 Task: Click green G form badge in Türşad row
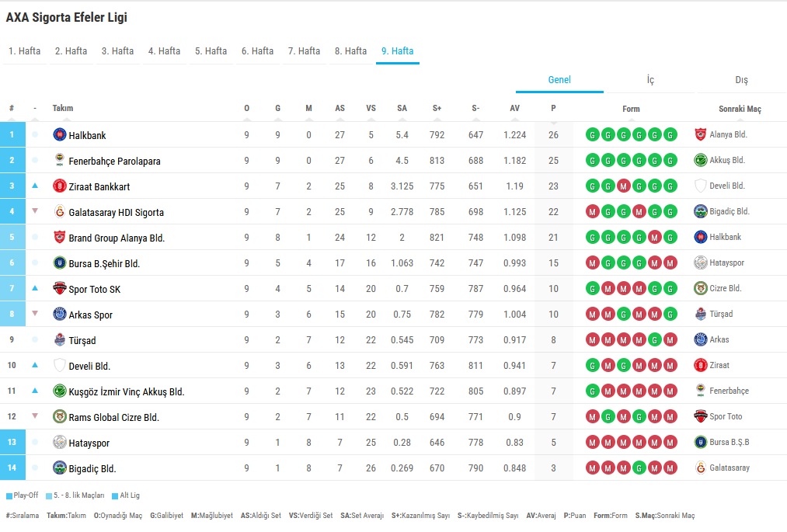654,339
